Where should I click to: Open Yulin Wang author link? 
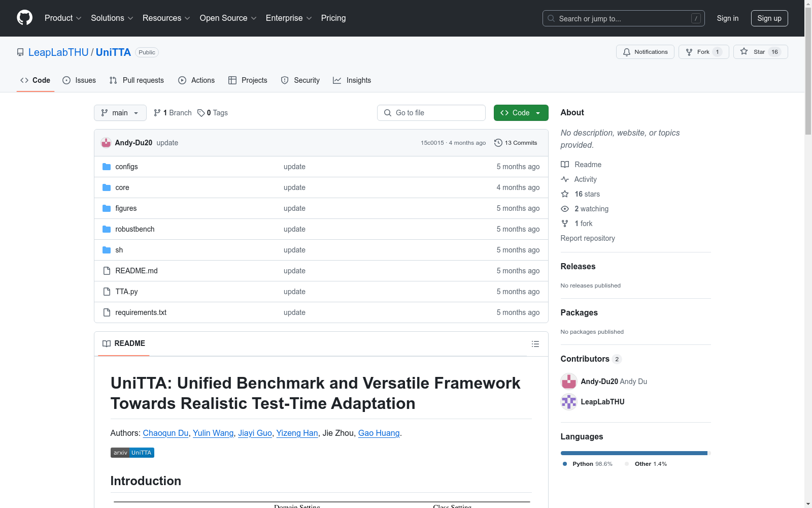point(213,433)
